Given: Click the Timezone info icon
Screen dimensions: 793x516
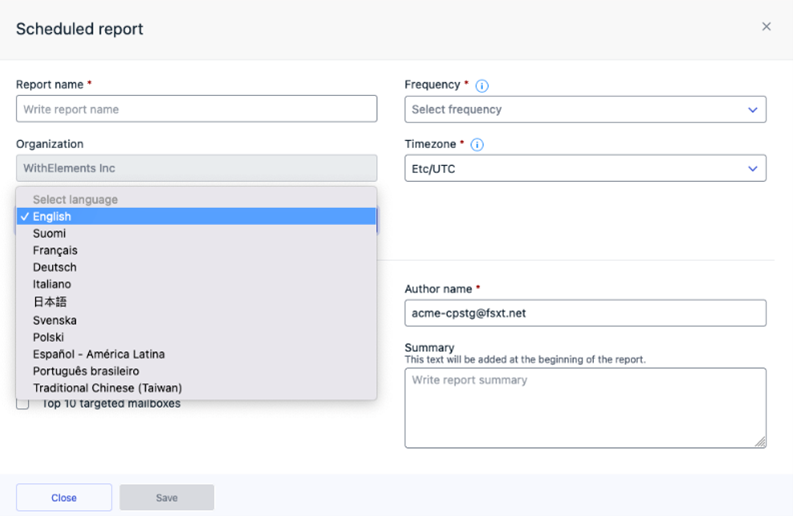Looking at the screenshot, I should pos(477,145).
